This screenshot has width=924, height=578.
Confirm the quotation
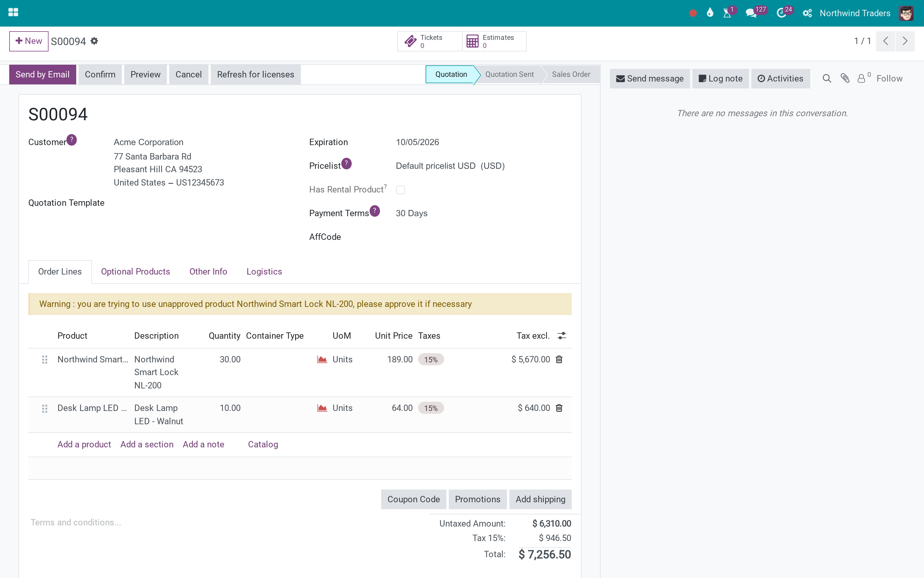coord(100,75)
